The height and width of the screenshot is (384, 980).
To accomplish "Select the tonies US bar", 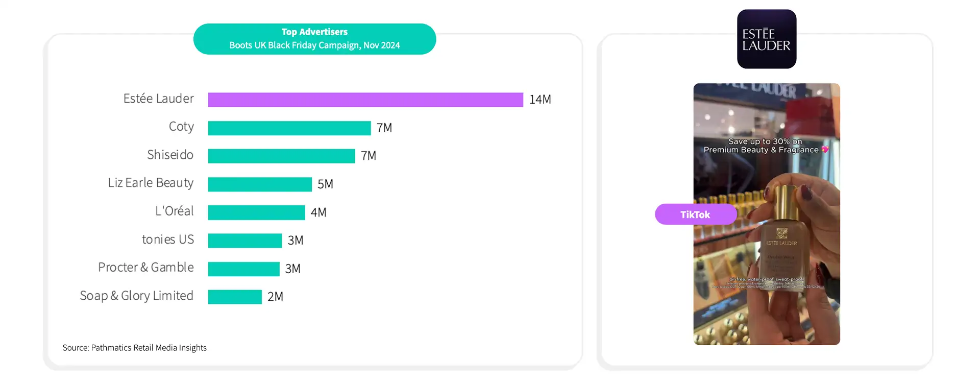I will pyautogui.click(x=245, y=241).
